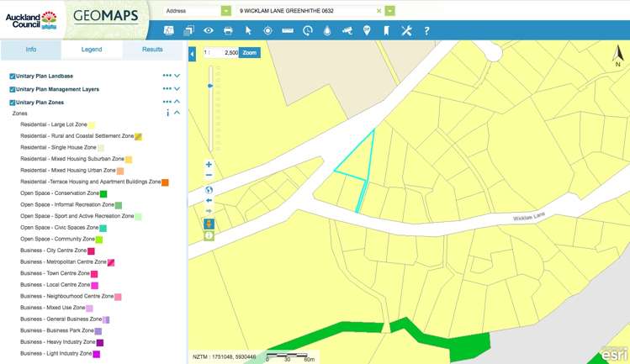Switch to the Info tab
The image size is (630, 364).
pyautogui.click(x=31, y=50)
